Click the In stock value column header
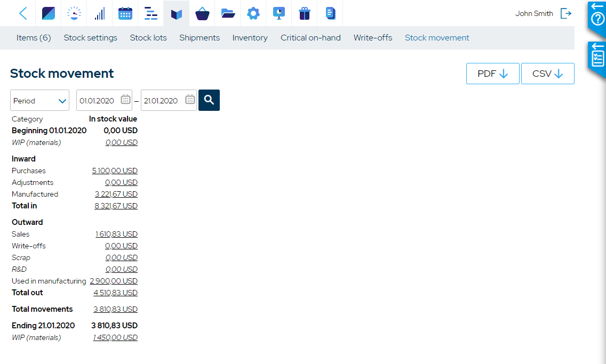Viewport: 606px width, 364px height. click(x=113, y=119)
